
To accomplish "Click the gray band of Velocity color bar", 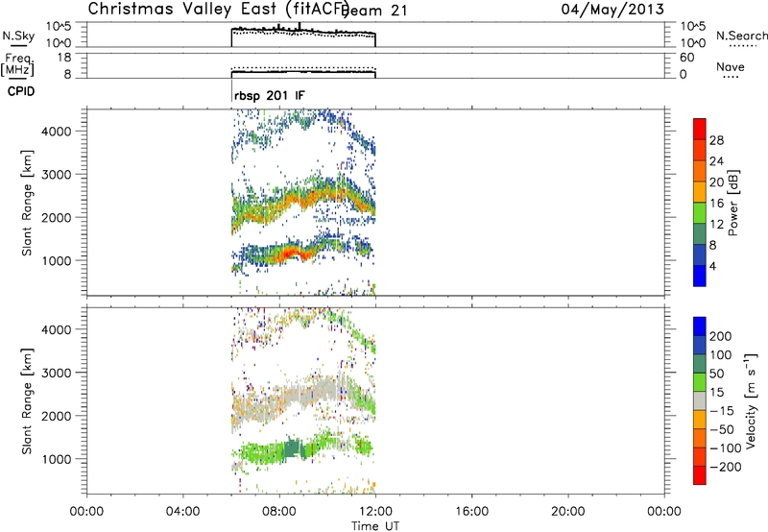I will click(x=700, y=400).
